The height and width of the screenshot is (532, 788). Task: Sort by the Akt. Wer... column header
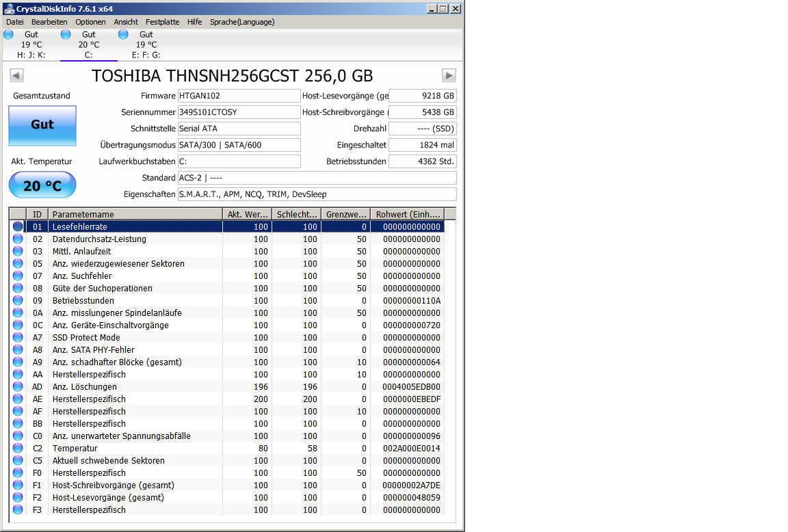pos(247,214)
